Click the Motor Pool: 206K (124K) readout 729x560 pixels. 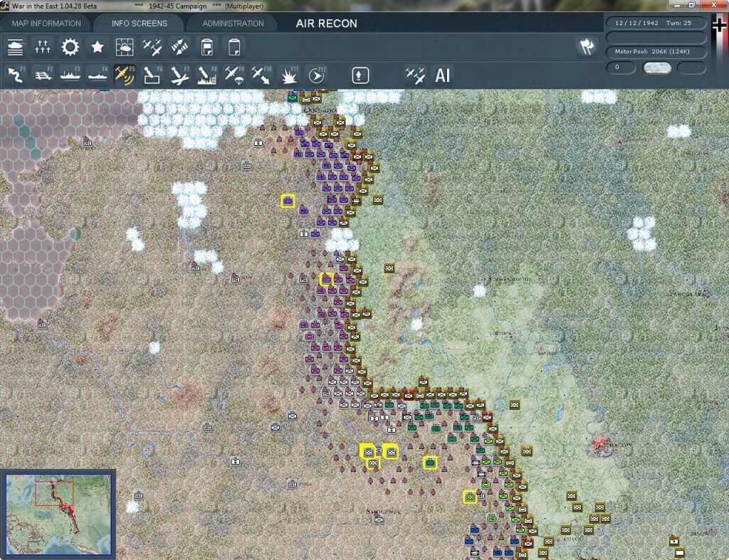pyautogui.click(x=656, y=51)
